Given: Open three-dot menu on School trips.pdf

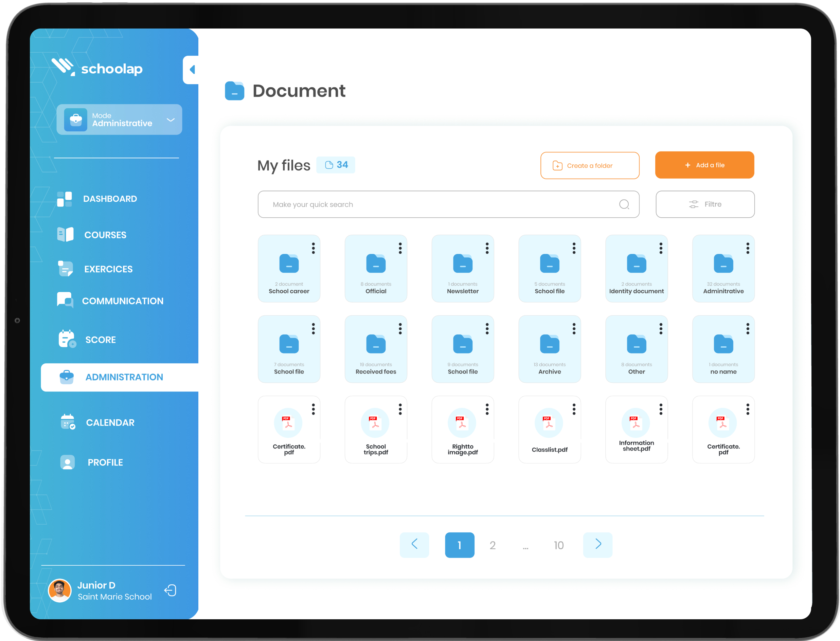Looking at the screenshot, I should [x=400, y=409].
